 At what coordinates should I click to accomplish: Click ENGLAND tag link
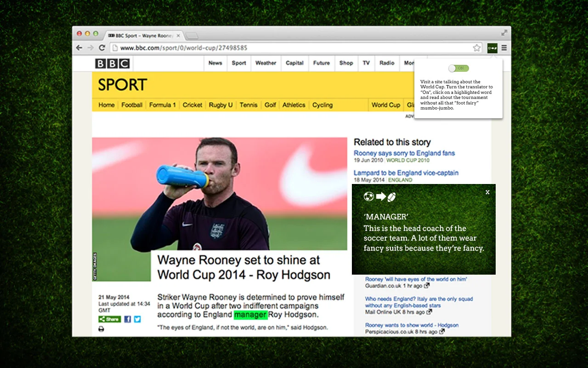400,180
